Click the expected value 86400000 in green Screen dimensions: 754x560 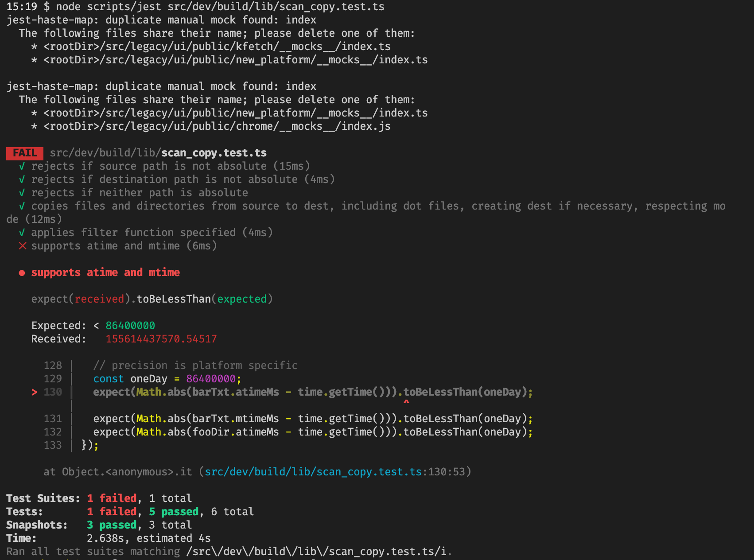click(x=130, y=326)
